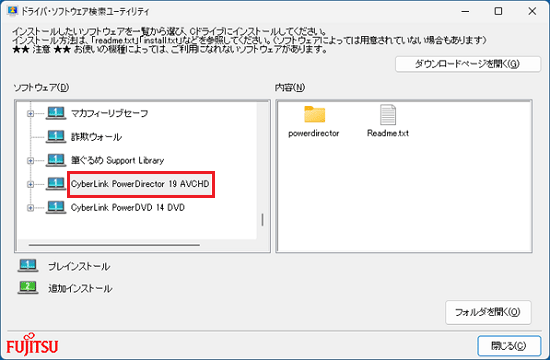This screenshot has height=360, width=550.
Task: Click the powerdirector folder name
Action: 314,133
